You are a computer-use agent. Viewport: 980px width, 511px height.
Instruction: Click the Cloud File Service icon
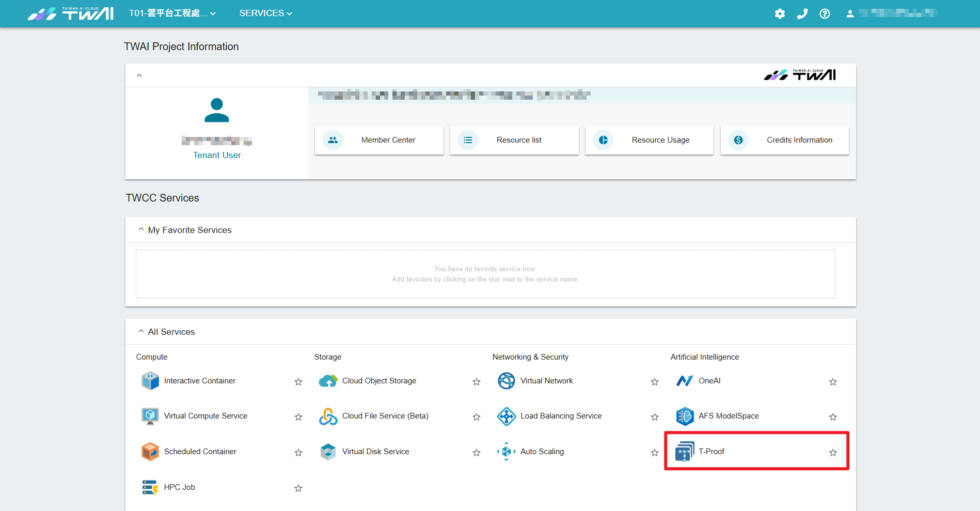tap(328, 416)
